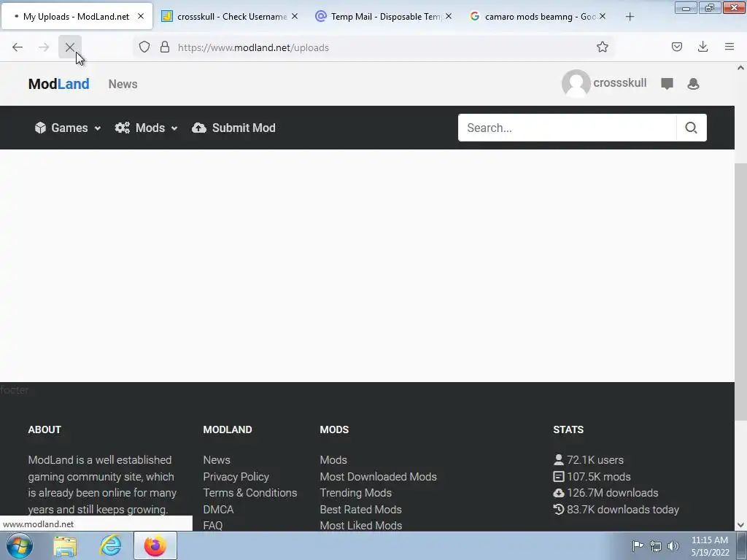Open the volume speaker tray icon

673,546
